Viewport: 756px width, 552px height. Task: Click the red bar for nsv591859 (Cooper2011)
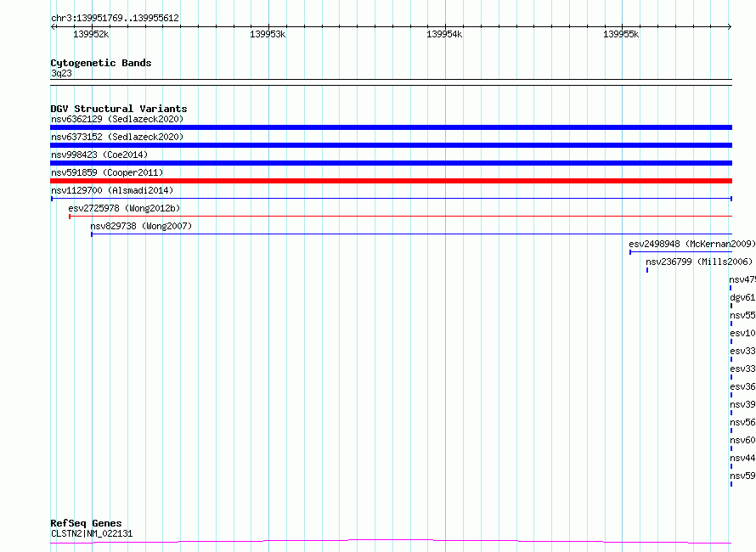(391, 181)
